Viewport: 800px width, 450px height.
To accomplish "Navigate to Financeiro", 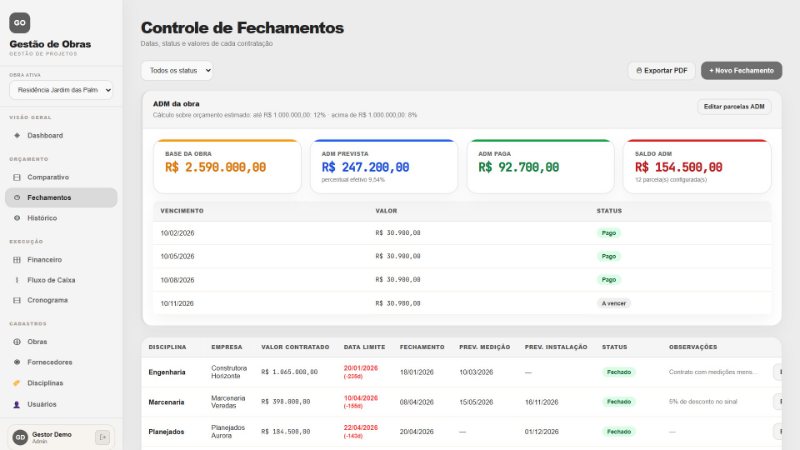I will pos(61,260).
